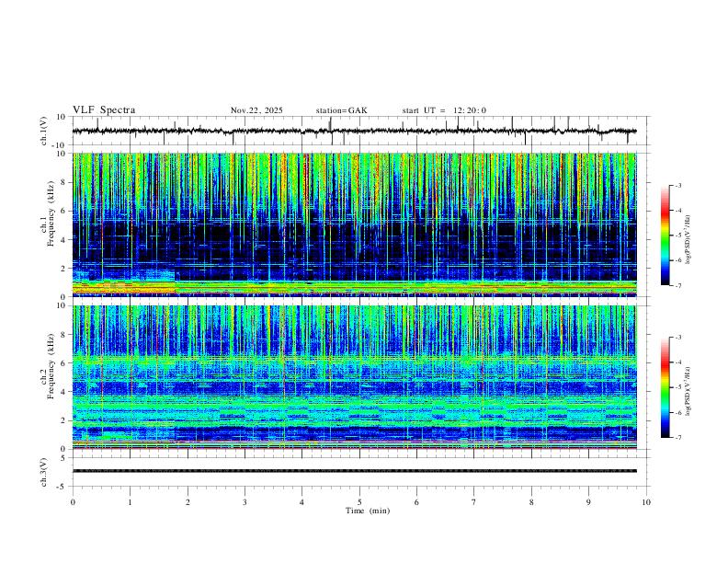
Task: Click the ch.2 spectrogram color bar
Action: 665,387
